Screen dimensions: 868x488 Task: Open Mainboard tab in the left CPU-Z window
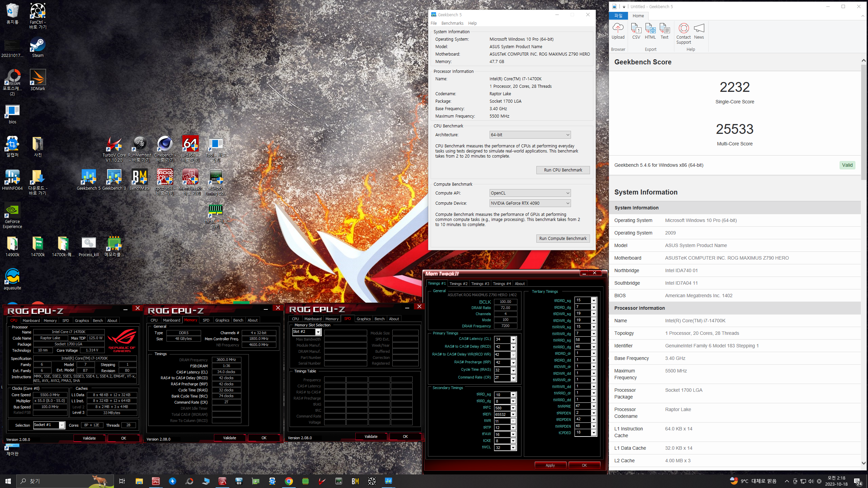31,321
